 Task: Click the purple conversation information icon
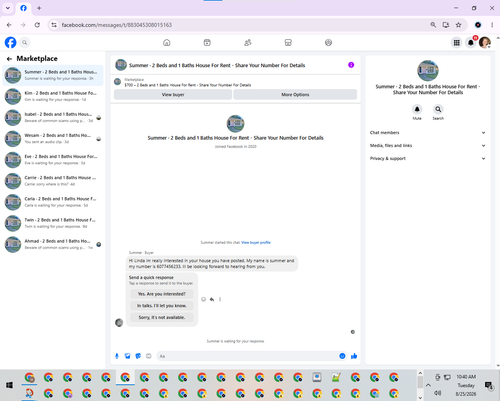[351, 65]
